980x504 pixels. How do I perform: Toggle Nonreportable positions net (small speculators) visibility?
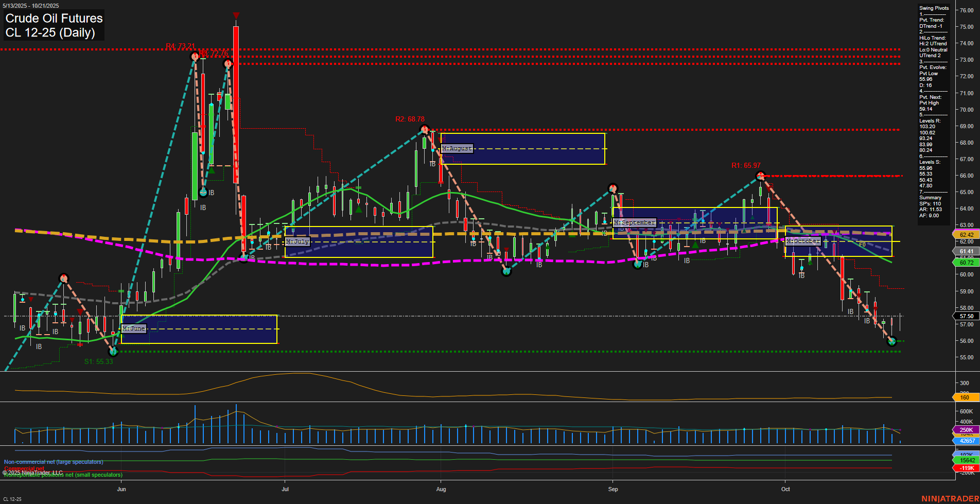62,474
